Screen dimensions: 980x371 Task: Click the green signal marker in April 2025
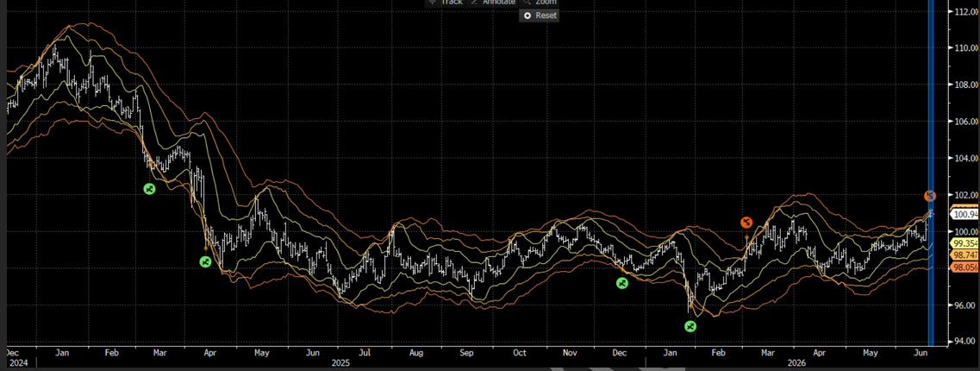click(x=205, y=261)
